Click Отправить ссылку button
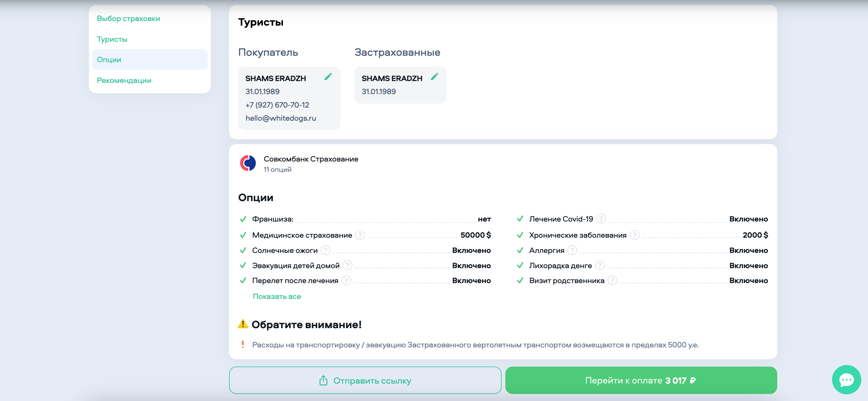This screenshot has height=401, width=868. [x=365, y=380]
